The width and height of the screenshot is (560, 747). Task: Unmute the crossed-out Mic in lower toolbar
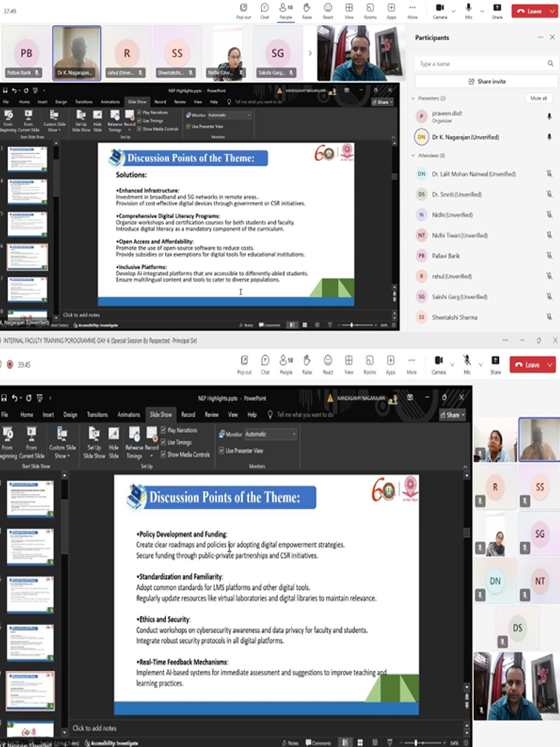(467, 362)
